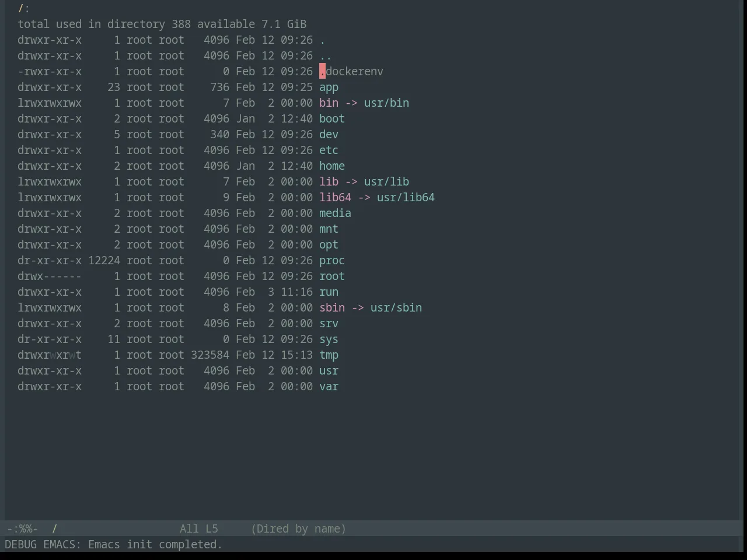Open the opt directory
Viewport: 747px width, 560px height.
coord(329,245)
